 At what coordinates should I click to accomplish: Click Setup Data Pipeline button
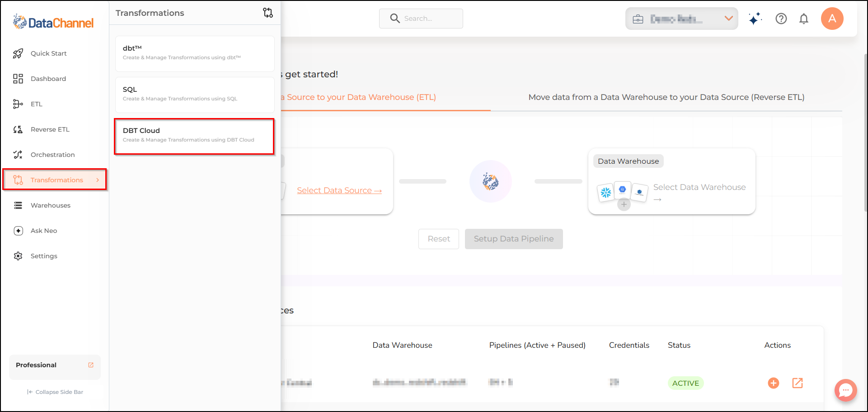[x=514, y=239]
